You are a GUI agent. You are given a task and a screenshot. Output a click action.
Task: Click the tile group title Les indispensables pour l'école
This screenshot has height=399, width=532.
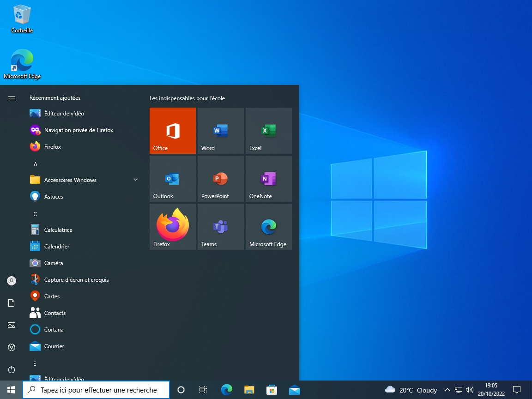[x=187, y=98]
